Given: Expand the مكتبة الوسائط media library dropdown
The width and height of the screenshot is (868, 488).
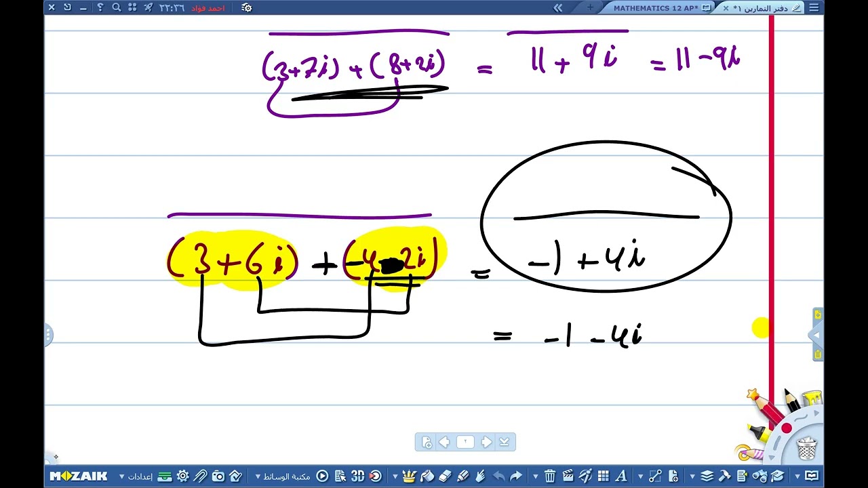Looking at the screenshot, I should pyautogui.click(x=283, y=476).
